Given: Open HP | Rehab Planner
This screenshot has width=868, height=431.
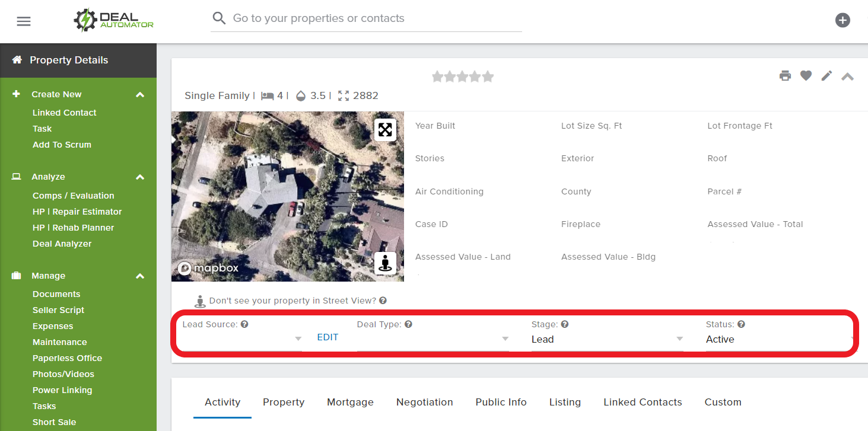Looking at the screenshot, I should pyautogui.click(x=73, y=228).
